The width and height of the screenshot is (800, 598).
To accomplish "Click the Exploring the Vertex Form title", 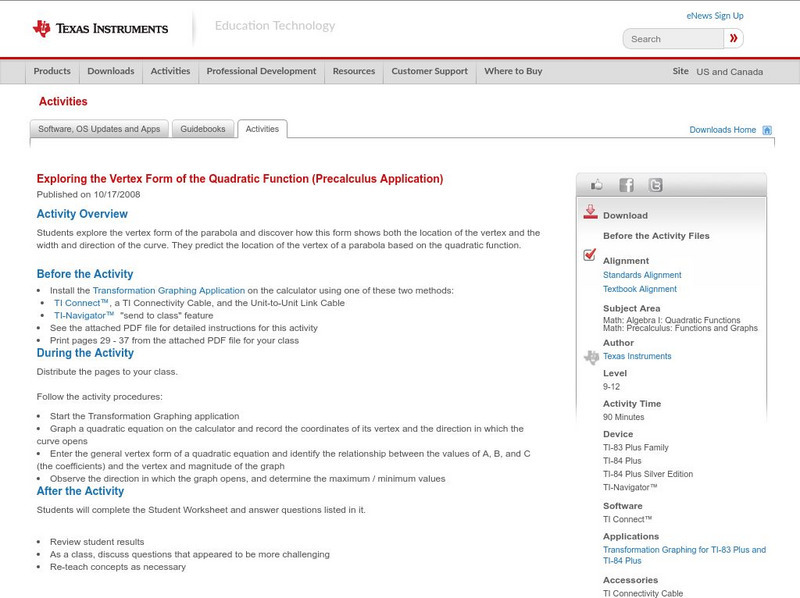I will [x=240, y=179].
